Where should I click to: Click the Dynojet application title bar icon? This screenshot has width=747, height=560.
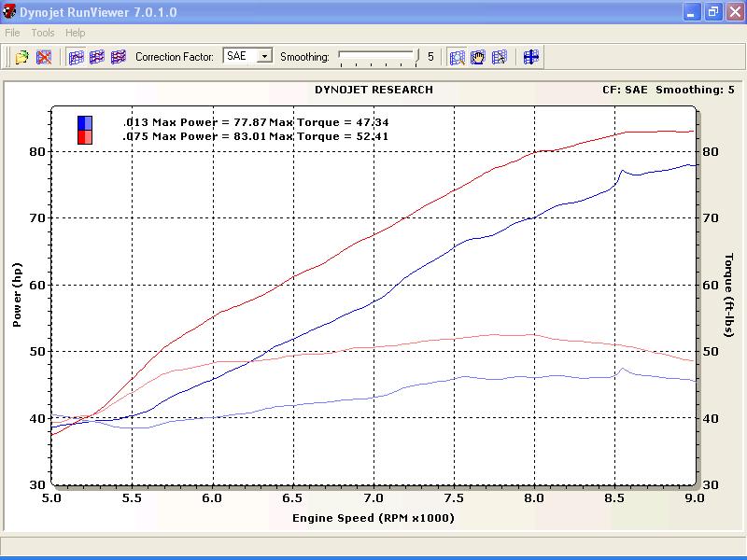(x=9, y=11)
